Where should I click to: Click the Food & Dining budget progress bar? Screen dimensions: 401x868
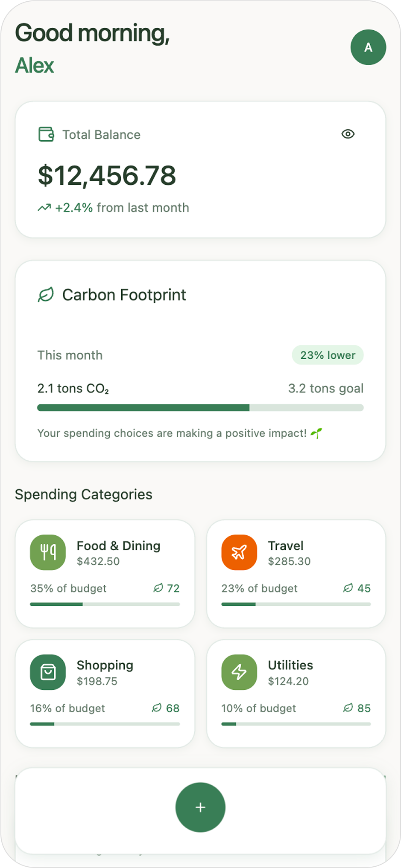click(105, 604)
